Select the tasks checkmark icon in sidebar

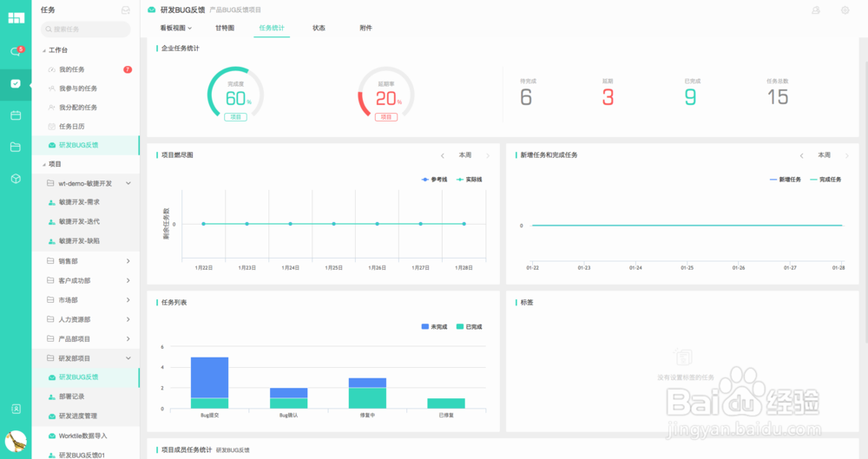[x=16, y=83]
